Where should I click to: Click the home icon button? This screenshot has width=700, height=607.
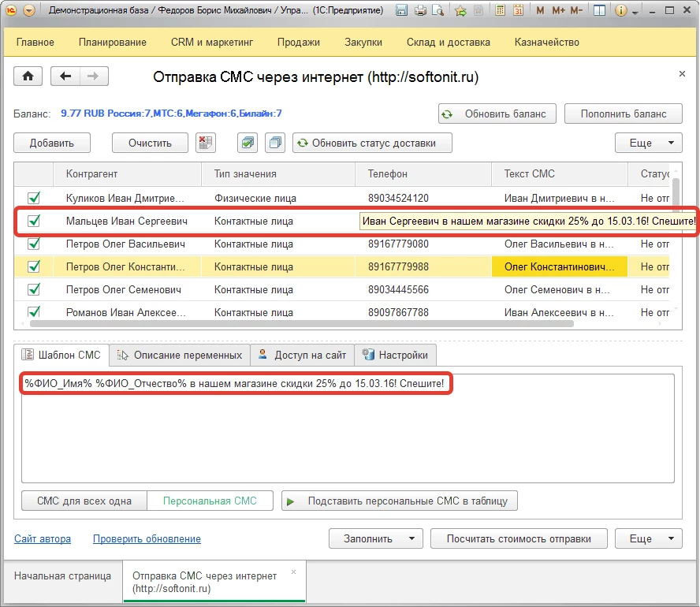(x=28, y=76)
